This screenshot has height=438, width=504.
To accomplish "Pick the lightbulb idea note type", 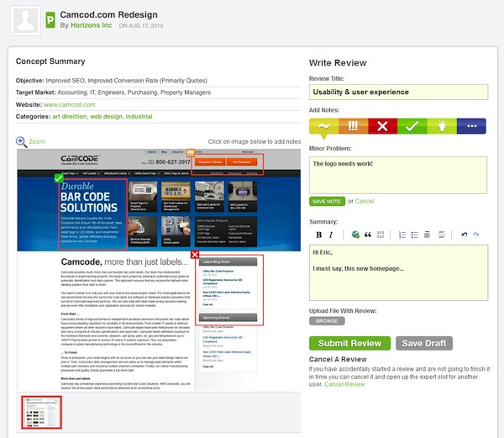I will pyautogui.click(x=443, y=127).
